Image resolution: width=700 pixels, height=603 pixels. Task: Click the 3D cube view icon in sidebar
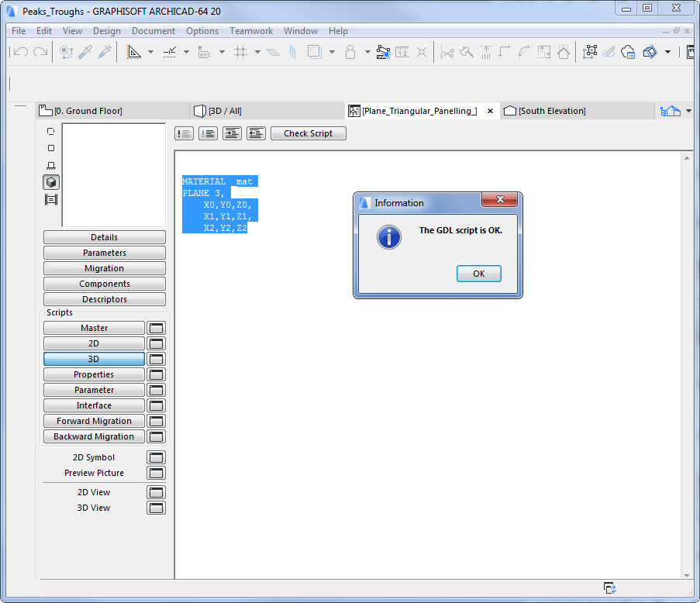click(51, 182)
